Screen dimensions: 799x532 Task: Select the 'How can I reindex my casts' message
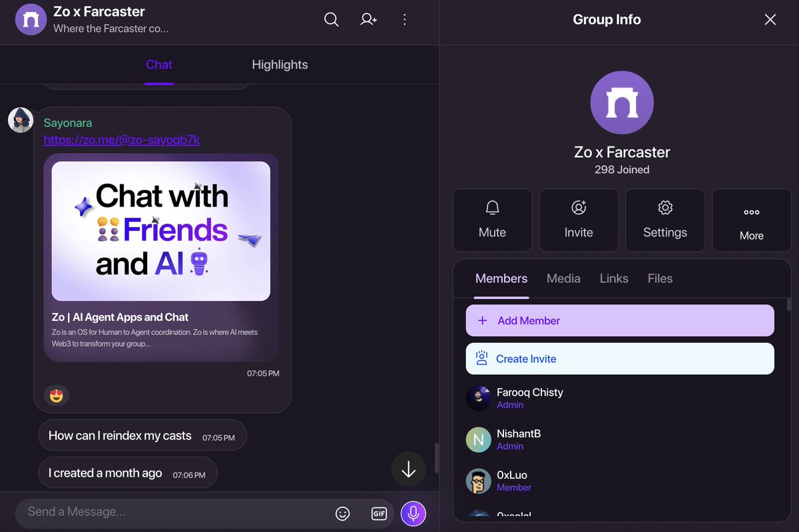click(x=142, y=436)
